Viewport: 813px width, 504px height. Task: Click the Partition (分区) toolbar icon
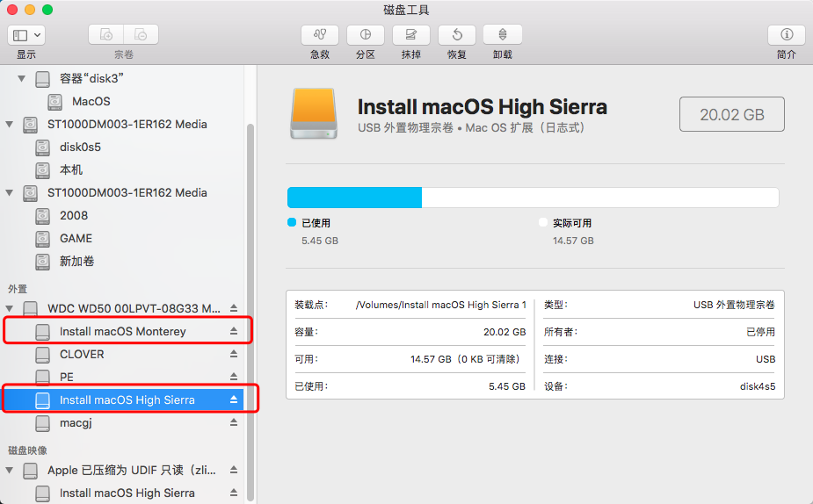click(x=365, y=35)
